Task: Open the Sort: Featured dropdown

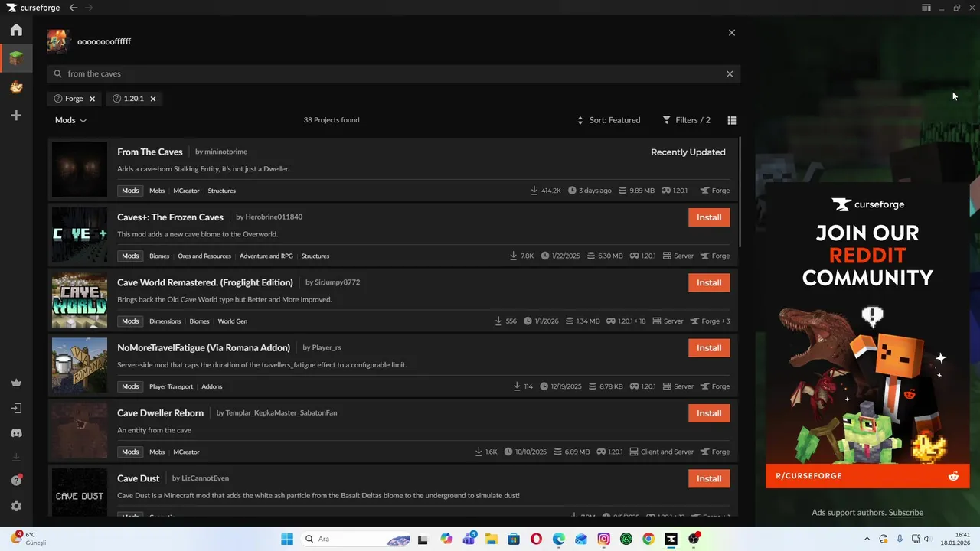Action: [609, 120]
